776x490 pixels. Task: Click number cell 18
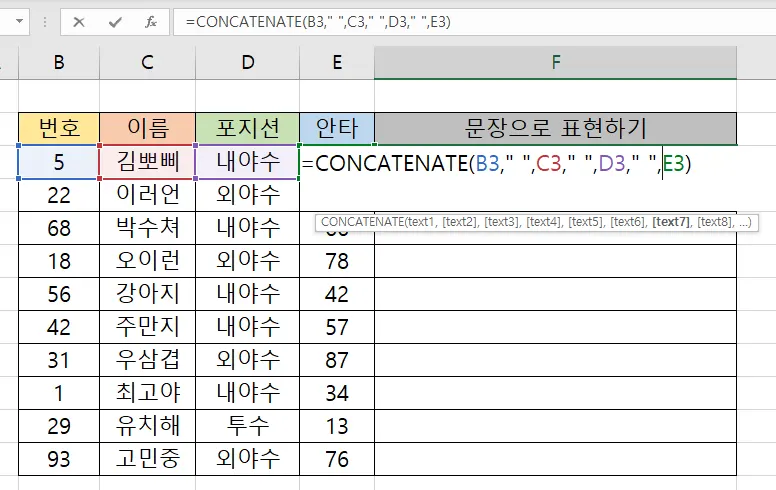pyautogui.click(x=59, y=261)
